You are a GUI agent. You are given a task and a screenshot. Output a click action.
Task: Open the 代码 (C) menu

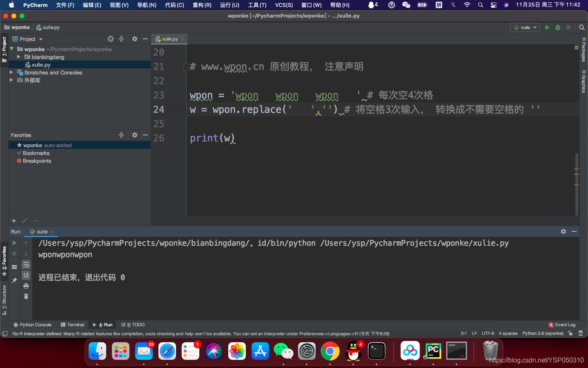point(174,5)
